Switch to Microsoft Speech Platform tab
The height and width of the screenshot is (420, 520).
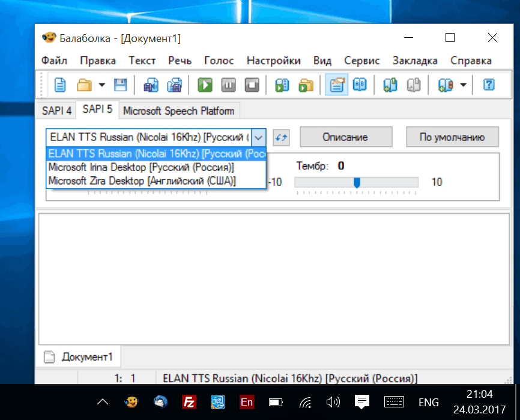coord(178,111)
